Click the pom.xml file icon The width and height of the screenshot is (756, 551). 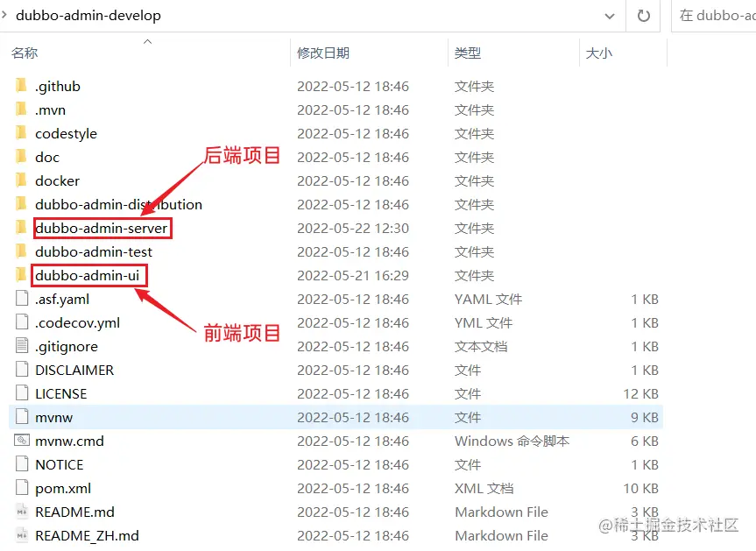point(22,487)
